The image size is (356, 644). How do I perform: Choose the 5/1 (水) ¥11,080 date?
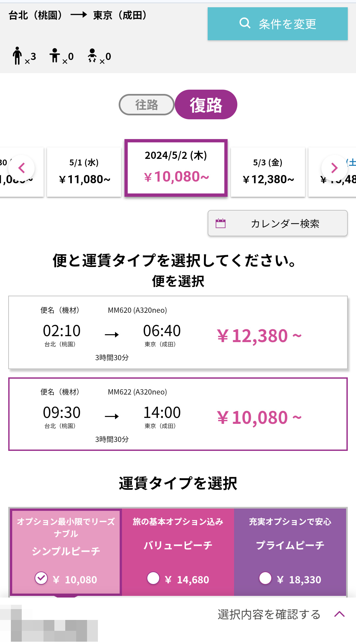[84, 172]
